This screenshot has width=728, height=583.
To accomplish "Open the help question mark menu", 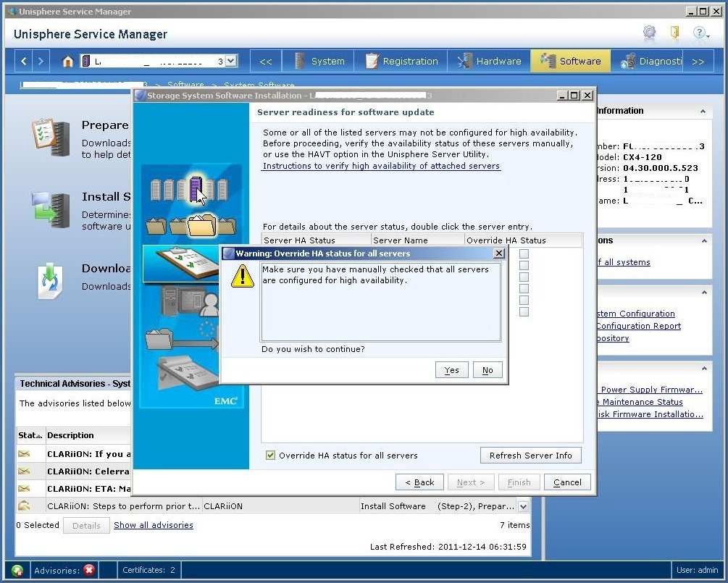I will pos(700,33).
